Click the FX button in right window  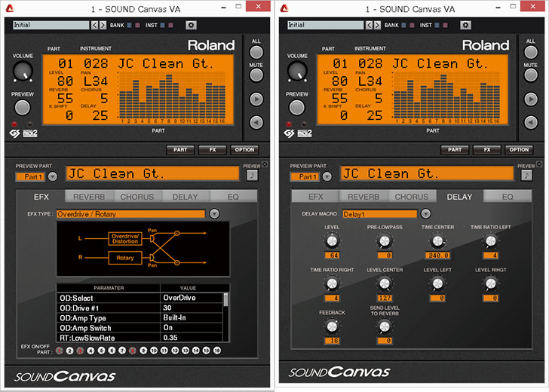click(x=487, y=150)
